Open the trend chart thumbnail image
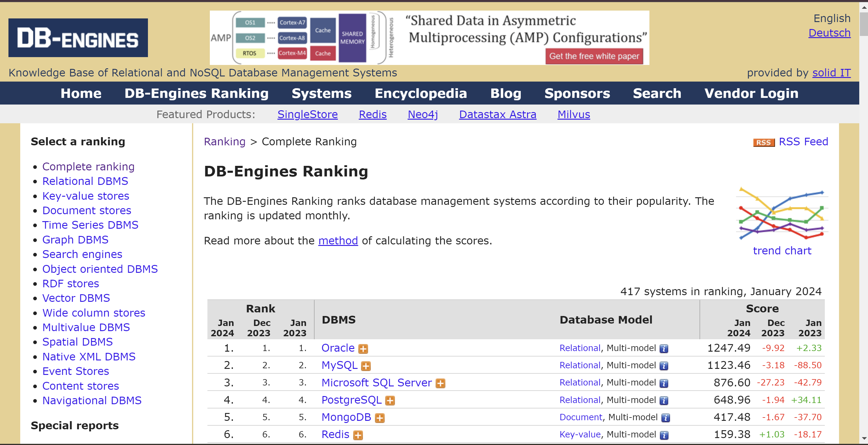Screen dimensions: 868x445 (x=783, y=213)
